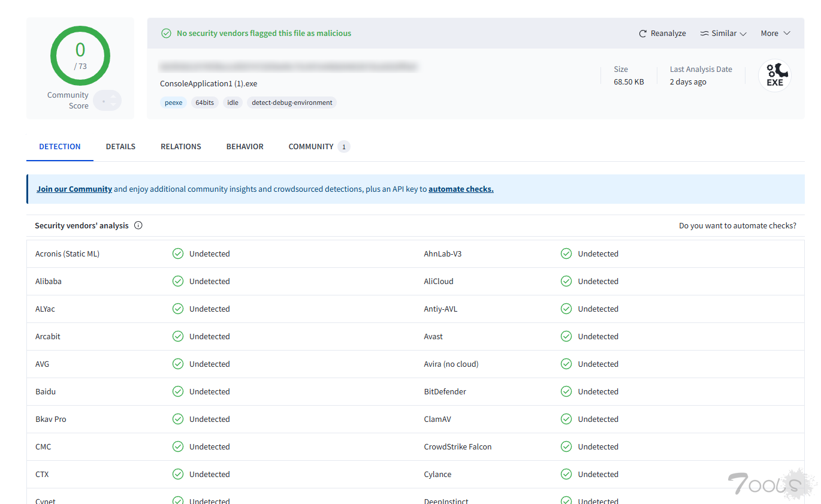Click the AliCloud undetected check icon
Image resolution: width=821 pixels, height=504 pixels.
coord(566,281)
